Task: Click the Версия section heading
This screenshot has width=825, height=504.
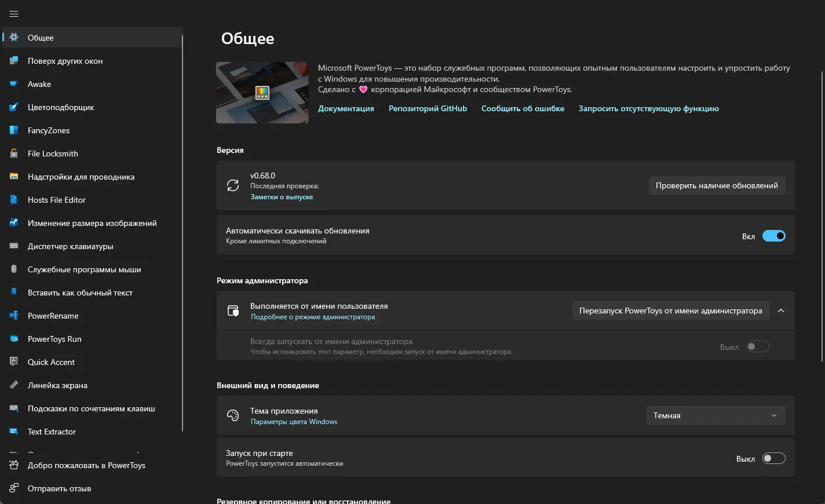Action: click(x=230, y=150)
